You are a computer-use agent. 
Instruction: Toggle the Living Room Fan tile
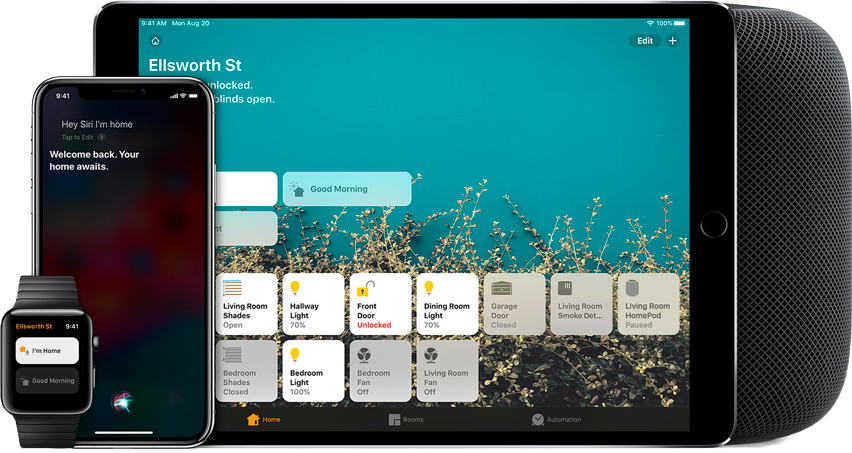point(447,371)
